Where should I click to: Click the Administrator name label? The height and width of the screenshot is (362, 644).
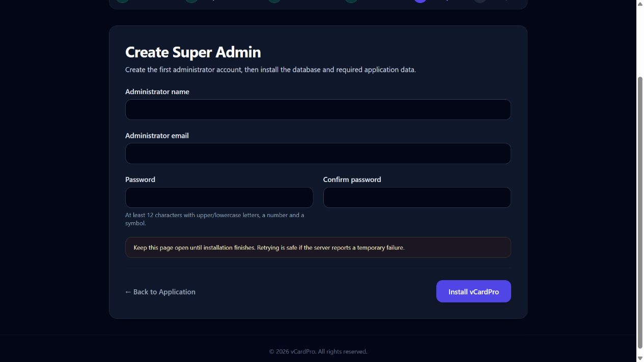point(157,92)
